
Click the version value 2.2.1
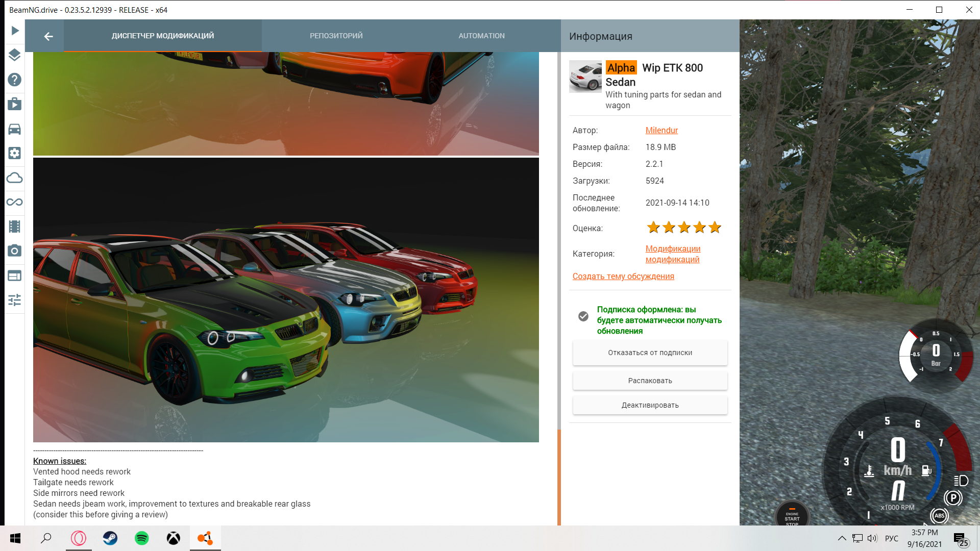654,164
